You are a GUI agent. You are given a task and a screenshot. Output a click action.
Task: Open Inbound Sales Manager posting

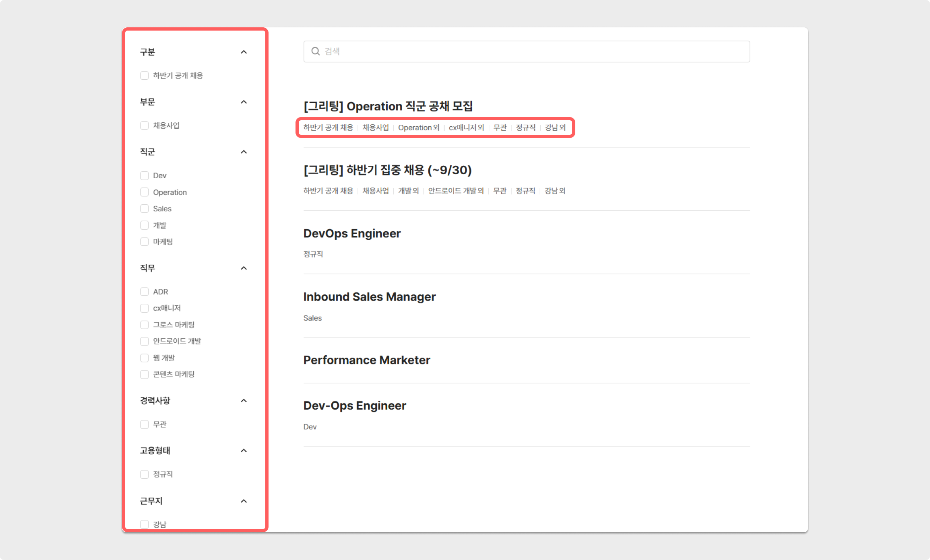point(369,297)
